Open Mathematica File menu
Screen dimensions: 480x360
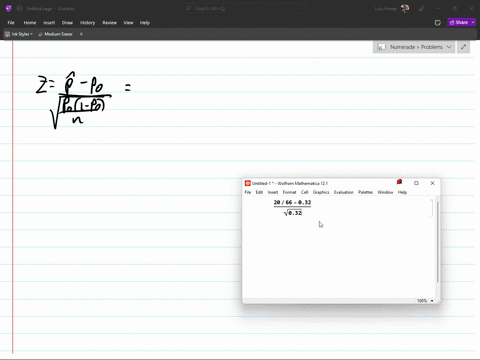point(248,192)
